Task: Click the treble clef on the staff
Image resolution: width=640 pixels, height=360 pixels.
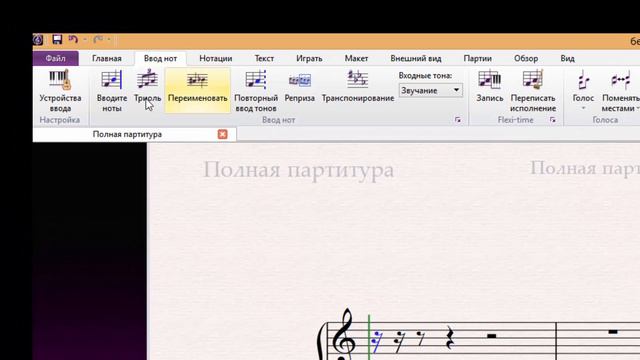Action: [x=343, y=334]
